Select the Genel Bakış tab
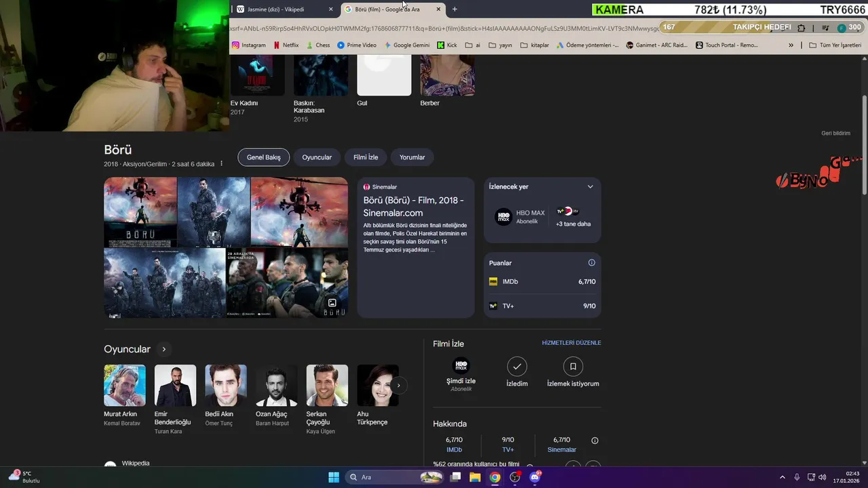Viewport: 868px width, 488px height. [x=264, y=157]
